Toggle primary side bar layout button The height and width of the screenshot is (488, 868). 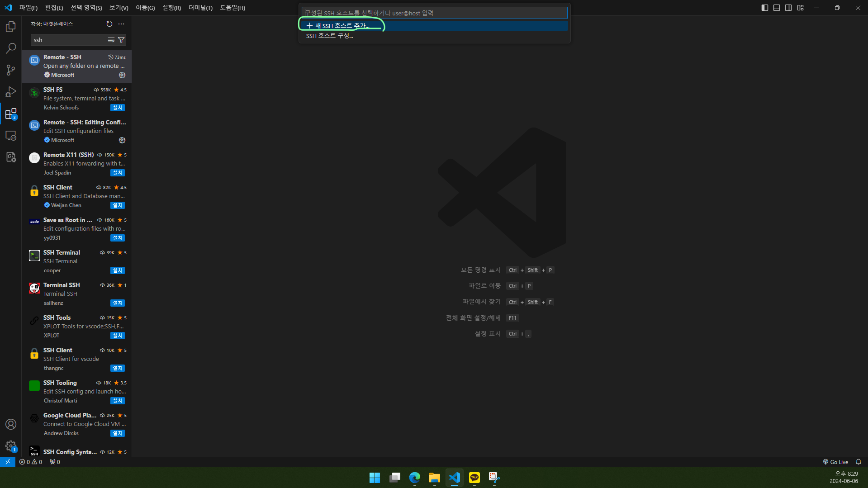tap(765, 8)
